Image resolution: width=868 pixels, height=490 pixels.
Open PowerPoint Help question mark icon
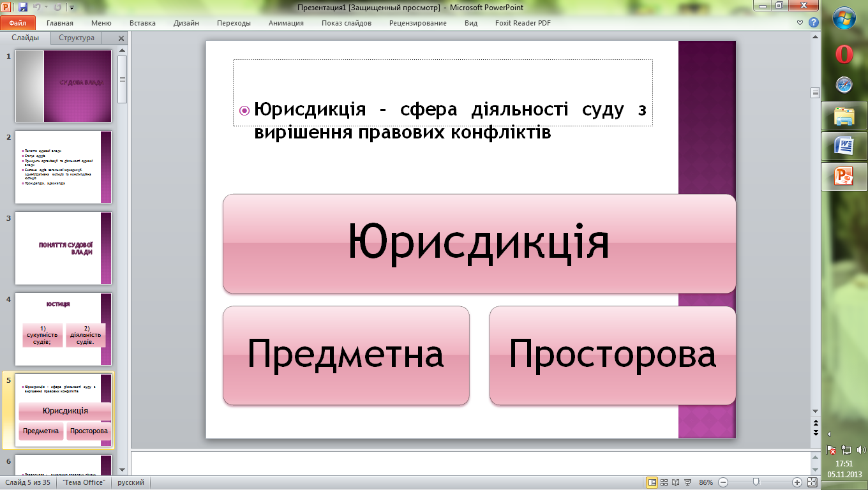[x=814, y=22]
